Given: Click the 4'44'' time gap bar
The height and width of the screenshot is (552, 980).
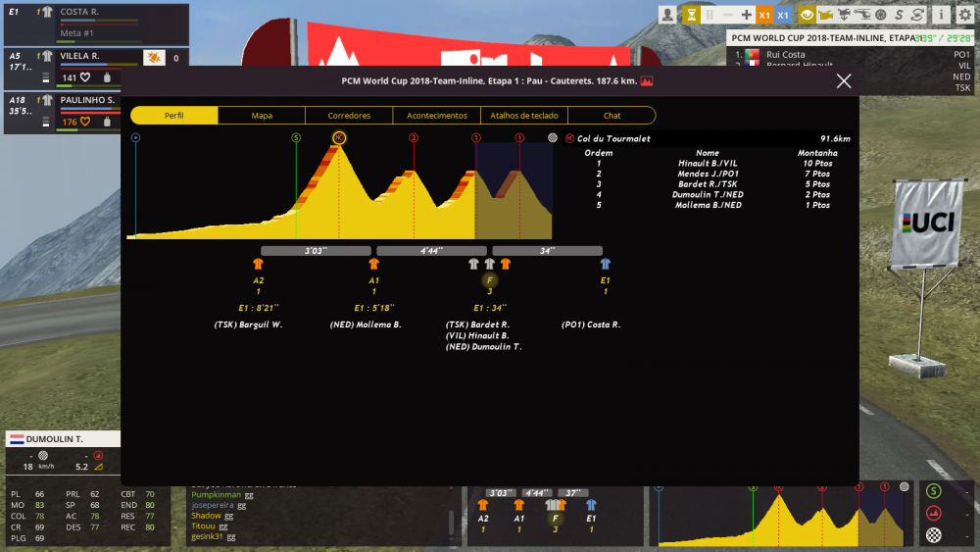Looking at the screenshot, I should [431, 251].
